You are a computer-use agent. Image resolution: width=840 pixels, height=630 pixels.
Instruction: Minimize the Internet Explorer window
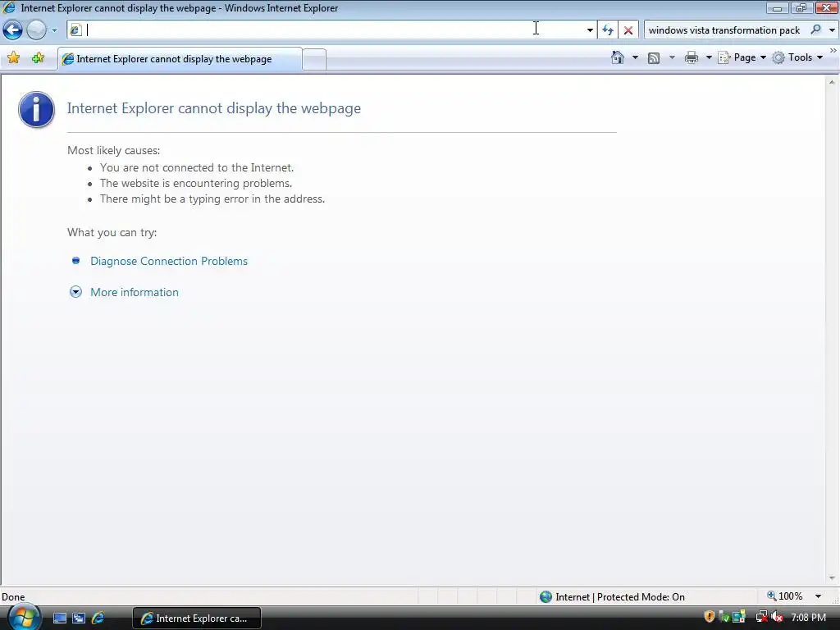coord(777,7)
